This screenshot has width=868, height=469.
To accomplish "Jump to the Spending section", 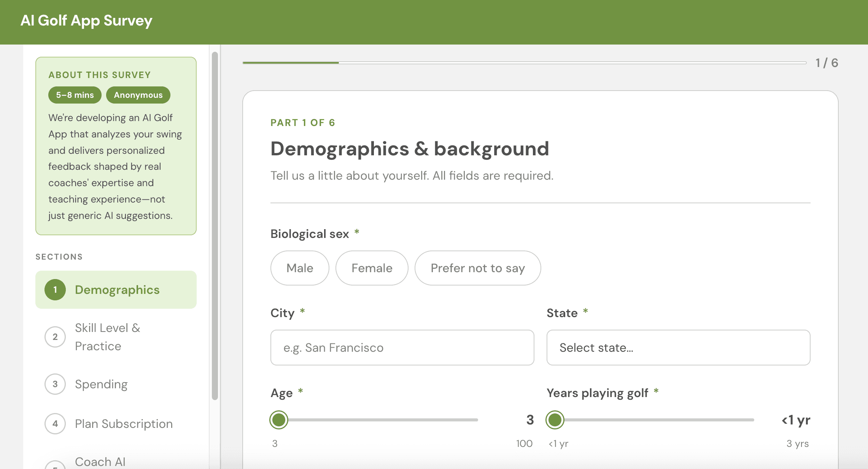I will [x=101, y=384].
